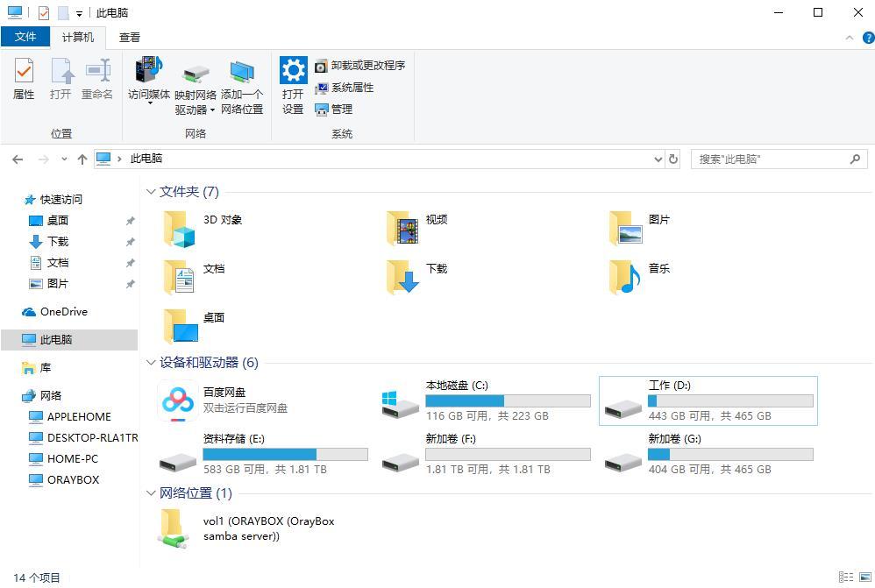Click the refresh button beside the address bar
This screenshot has width=875, height=588.
click(x=672, y=159)
